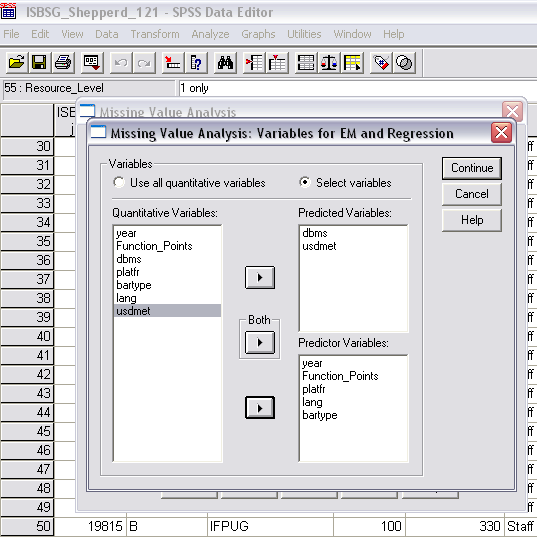
Task: Click the Help button in dialog
Action: point(472,220)
